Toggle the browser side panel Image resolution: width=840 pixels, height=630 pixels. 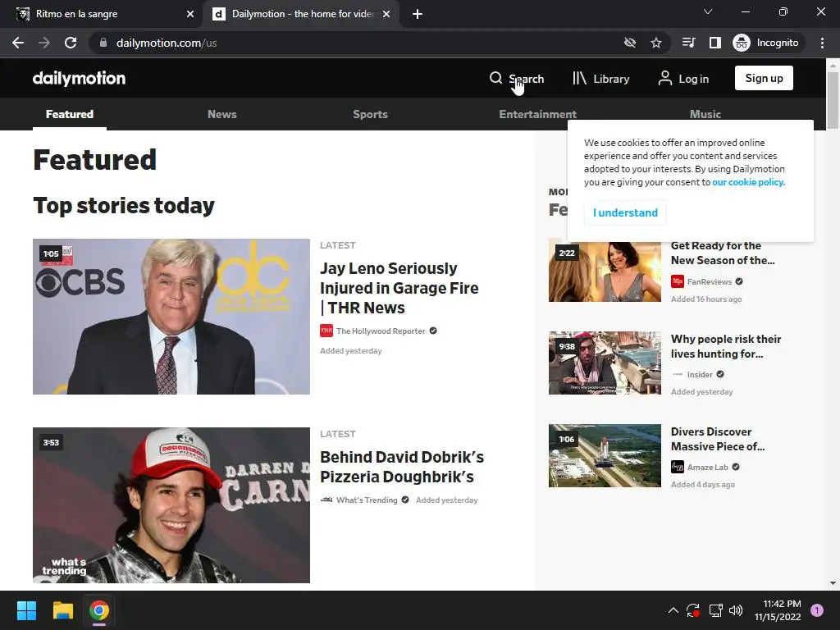715,43
